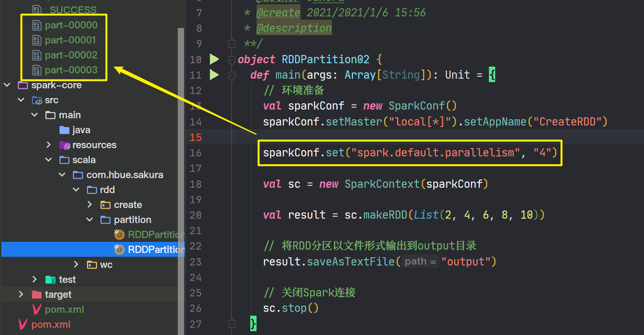Click the rdd package icon

pyautogui.click(x=92, y=190)
